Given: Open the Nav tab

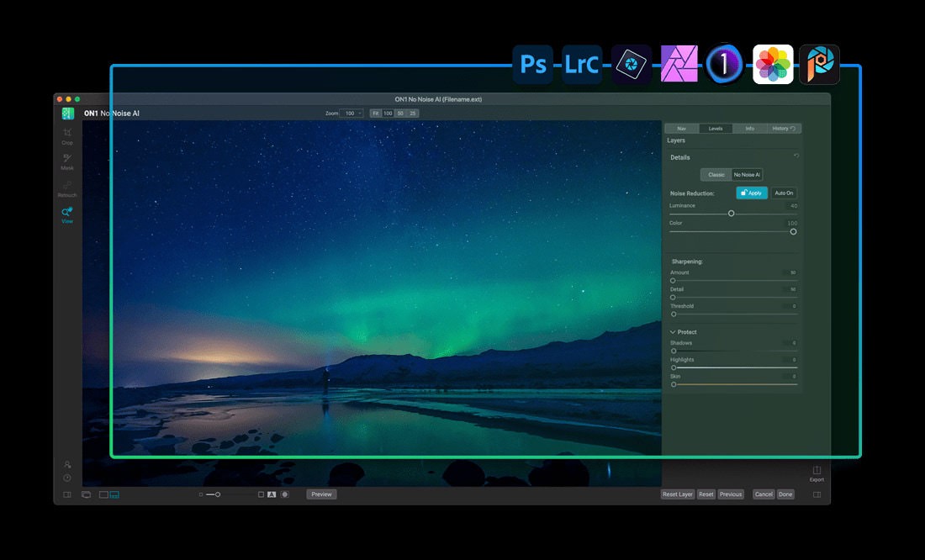Looking at the screenshot, I should pyautogui.click(x=682, y=129).
